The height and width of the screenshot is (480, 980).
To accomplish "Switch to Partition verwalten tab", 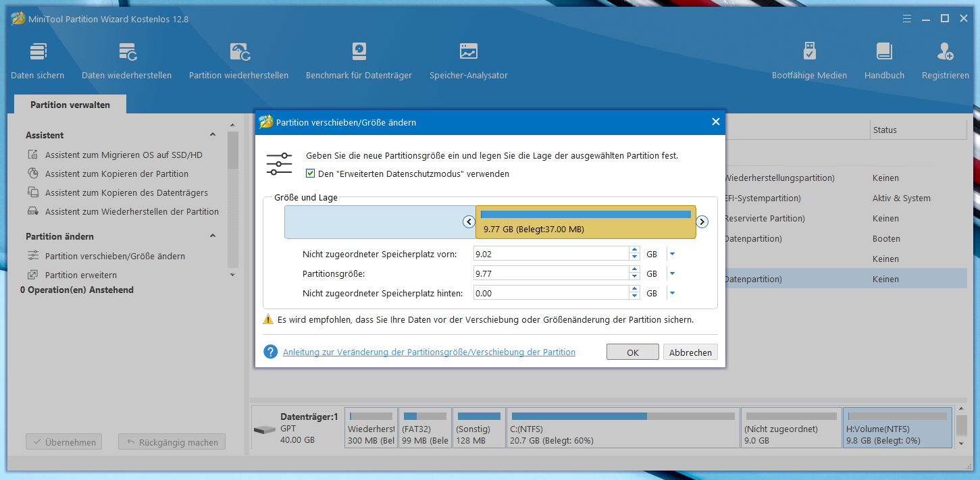I will [x=70, y=105].
